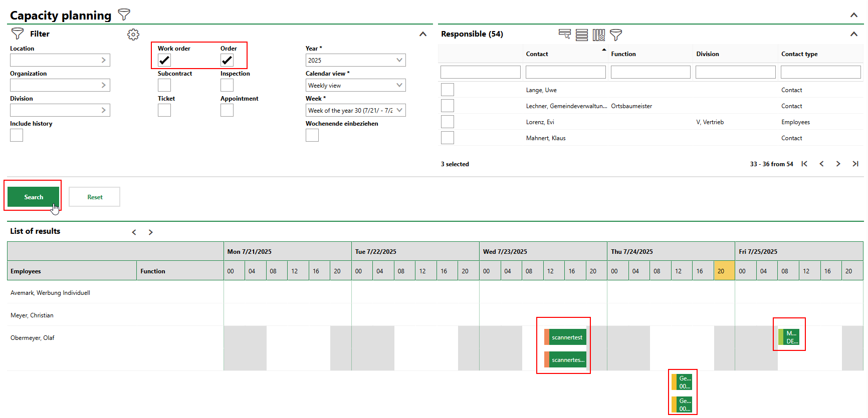Select Meyer, Christian in results list
The width and height of the screenshot is (868, 418).
click(32, 315)
